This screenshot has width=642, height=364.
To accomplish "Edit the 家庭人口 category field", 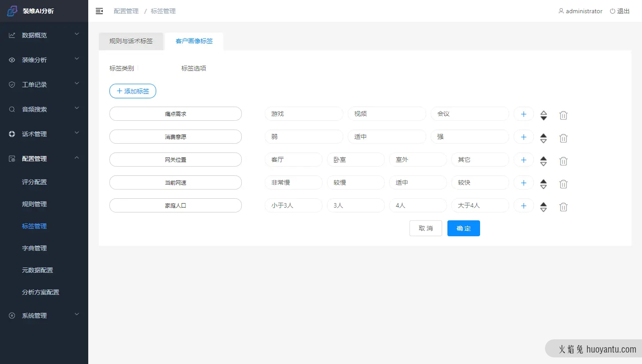I will (x=176, y=205).
